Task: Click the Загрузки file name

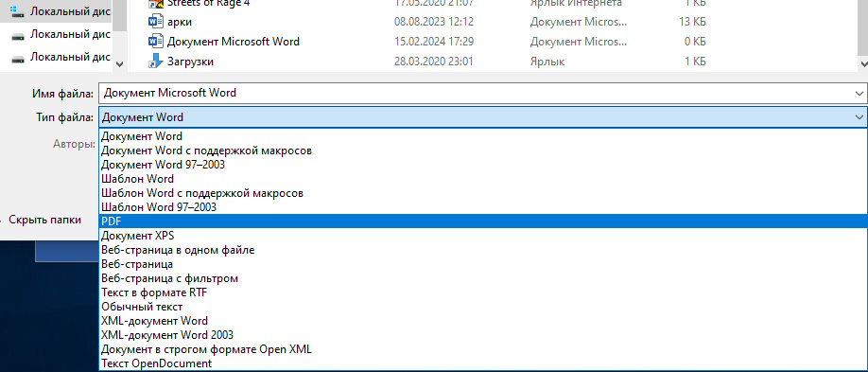Action: click(190, 62)
